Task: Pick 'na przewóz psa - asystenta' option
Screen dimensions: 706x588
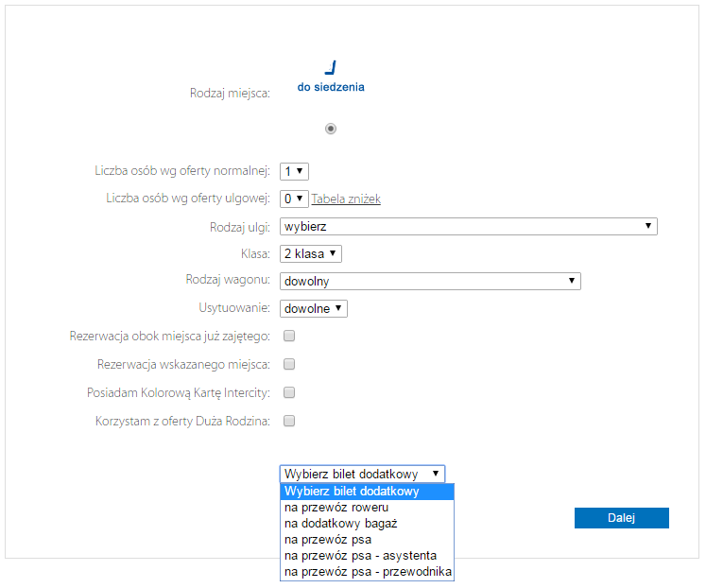Action: click(x=367, y=556)
